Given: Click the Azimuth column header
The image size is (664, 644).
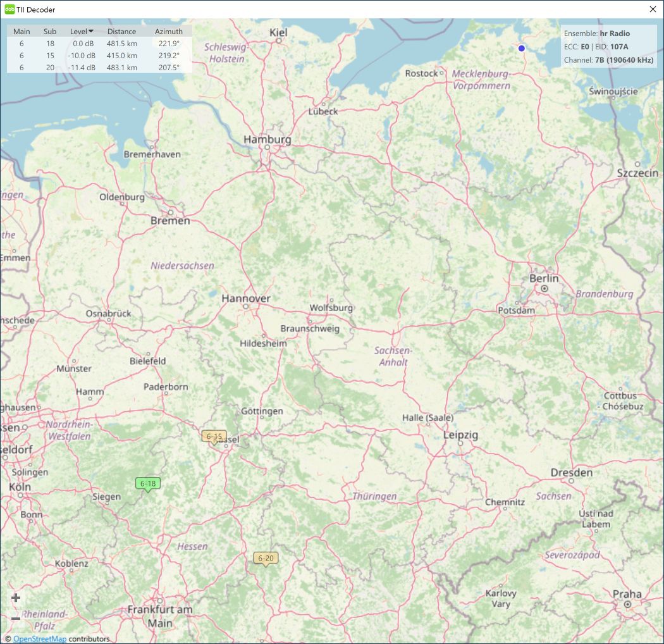Looking at the screenshot, I should pos(168,32).
